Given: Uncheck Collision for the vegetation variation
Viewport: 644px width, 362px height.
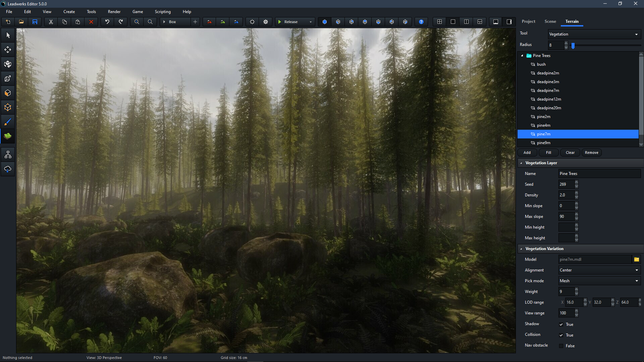Looking at the screenshot, I should 561,335.
